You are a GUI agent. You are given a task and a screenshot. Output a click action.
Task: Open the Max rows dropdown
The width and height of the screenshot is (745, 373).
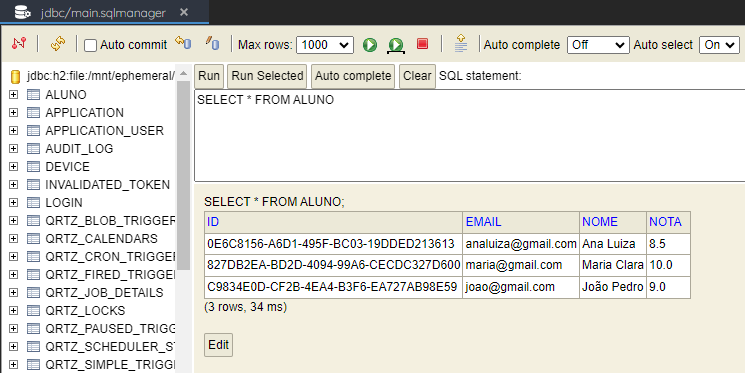pyautogui.click(x=325, y=45)
